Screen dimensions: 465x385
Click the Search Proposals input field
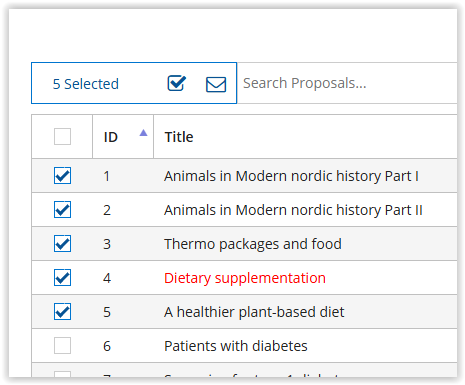point(347,83)
